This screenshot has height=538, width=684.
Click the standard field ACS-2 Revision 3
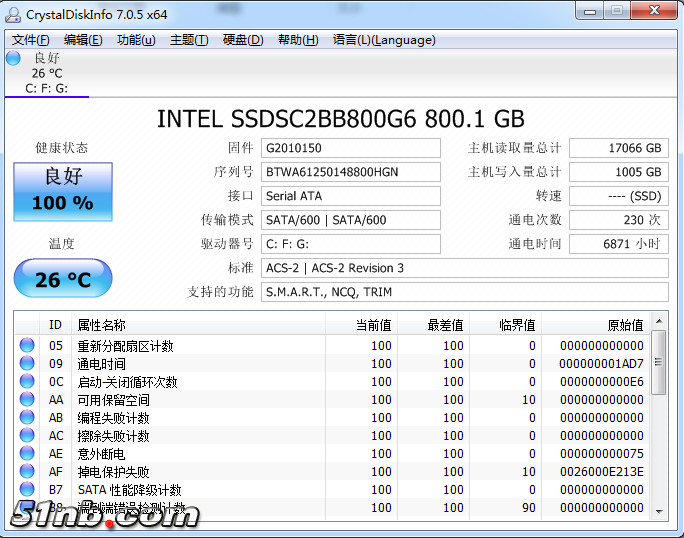point(465,268)
